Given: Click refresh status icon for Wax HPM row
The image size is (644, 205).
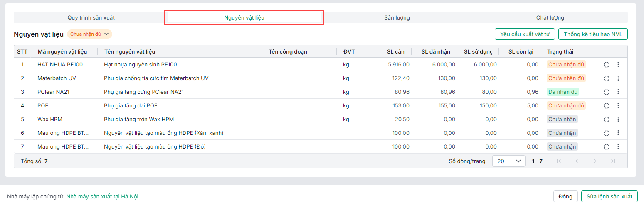Looking at the screenshot, I should [x=606, y=120].
